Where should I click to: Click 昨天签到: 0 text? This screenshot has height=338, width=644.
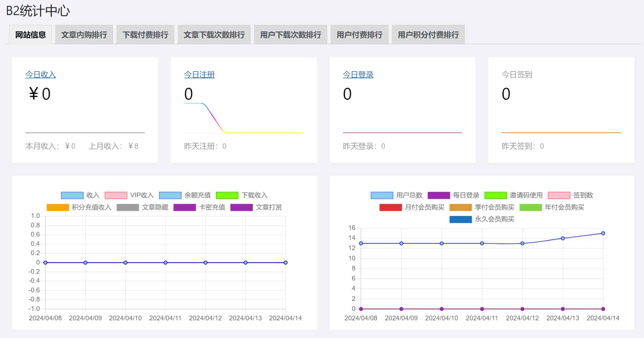[523, 146]
